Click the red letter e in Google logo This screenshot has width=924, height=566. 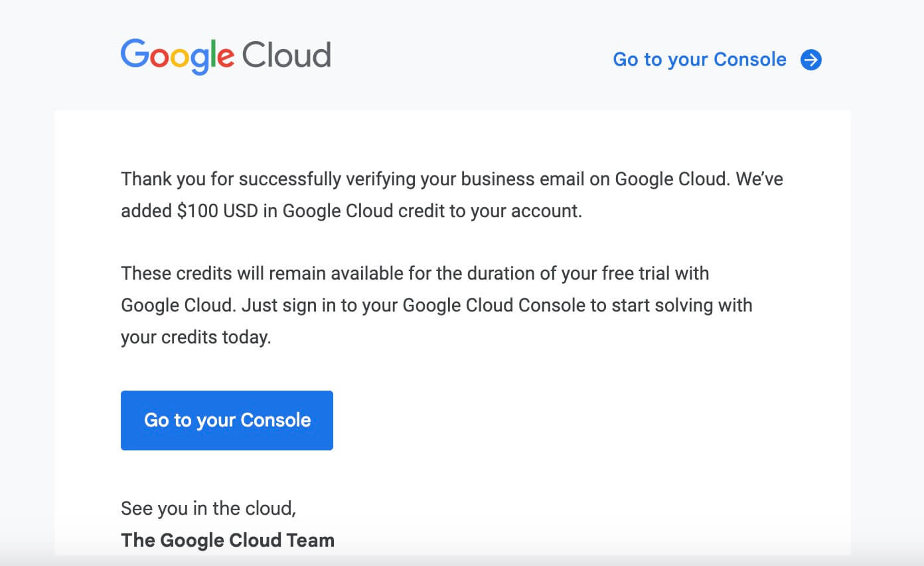point(226,58)
